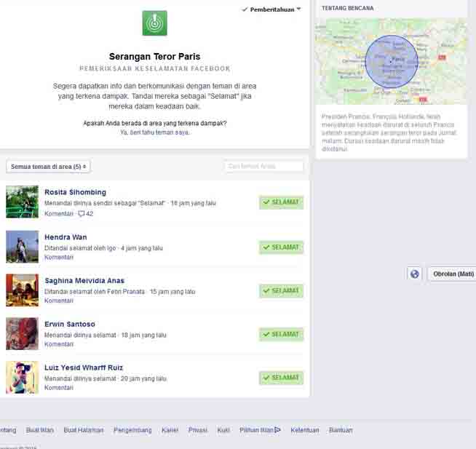Open Rosita Sihombing's profile name
This screenshot has width=476, height=449.
point(75,192)
